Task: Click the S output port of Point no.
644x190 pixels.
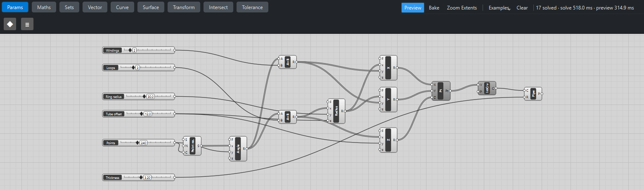Action: point(201,146)
